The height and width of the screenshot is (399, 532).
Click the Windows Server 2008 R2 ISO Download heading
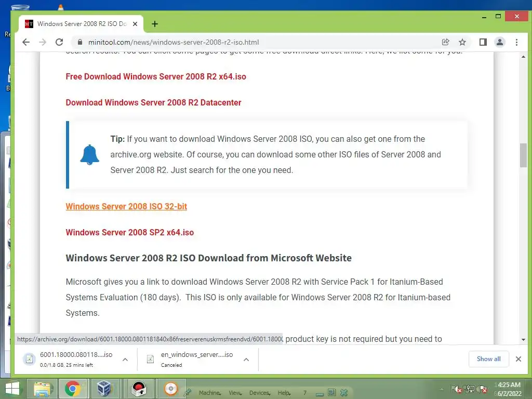point(209,258)
